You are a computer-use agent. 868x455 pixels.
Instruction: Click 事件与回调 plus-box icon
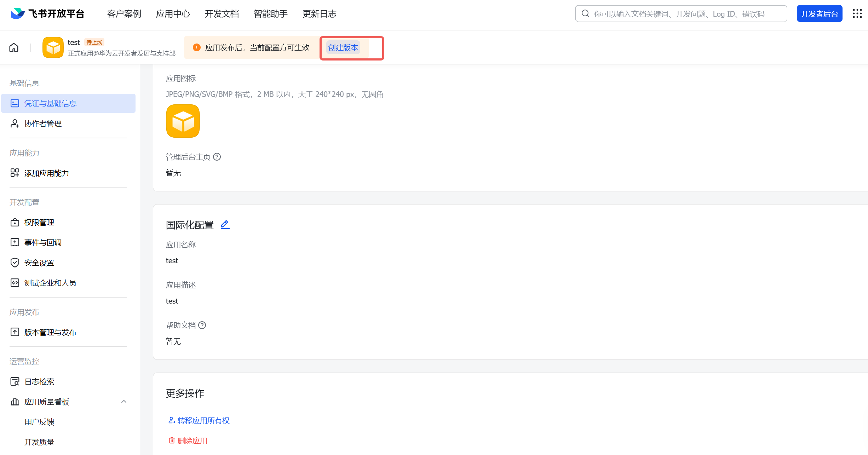(x=15, y=242)
